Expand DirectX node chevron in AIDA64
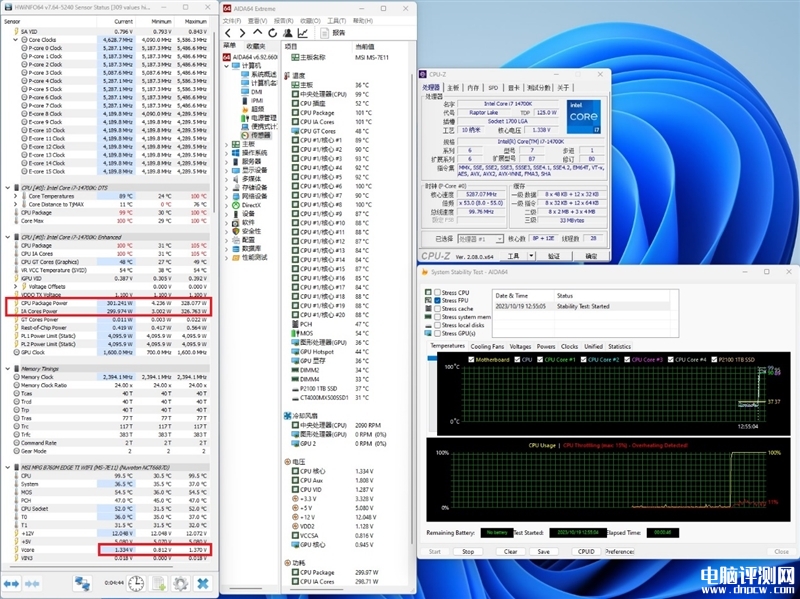This screenshot has width=800, height=599. coord(227,205)
